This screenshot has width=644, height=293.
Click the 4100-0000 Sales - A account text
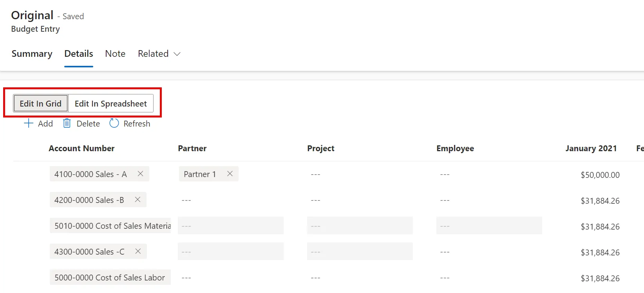coord(90,174)
